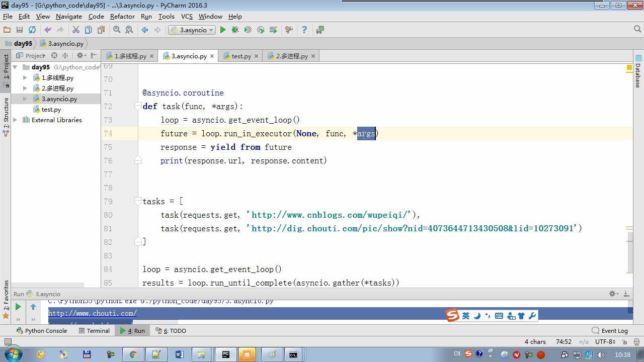This screenshot has width=644, height=362.
Task: Switch to the test.py editor tab
Action: (240, 56)
